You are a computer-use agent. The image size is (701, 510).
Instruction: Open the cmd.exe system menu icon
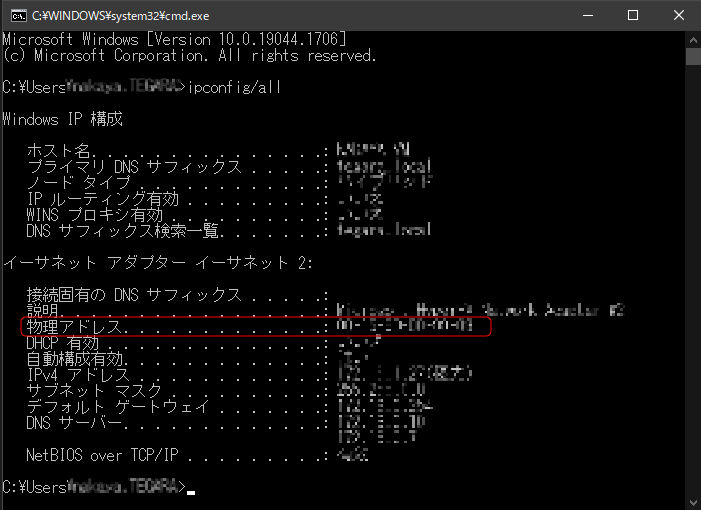[15, 15]
